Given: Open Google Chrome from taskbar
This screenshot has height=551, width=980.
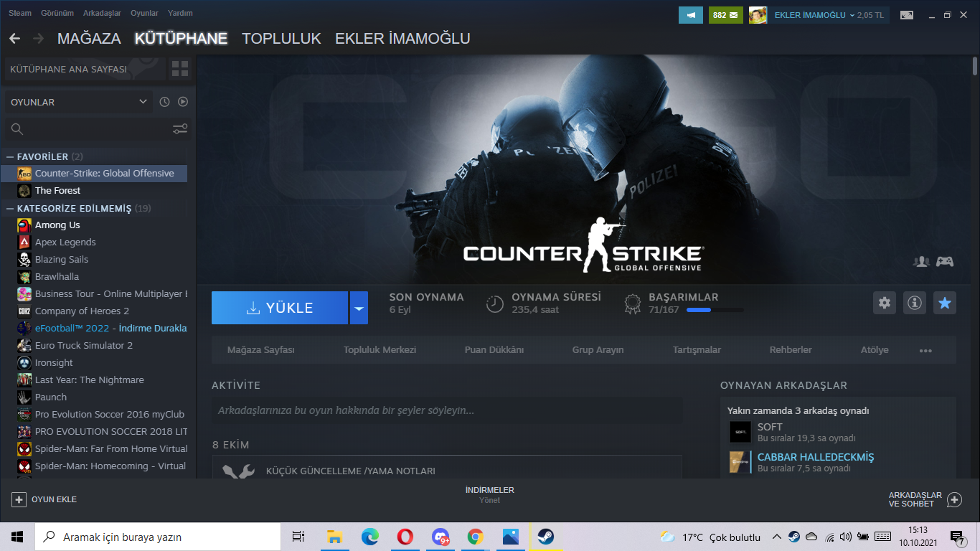Looking at the screenshot, I should coord(475,536).
